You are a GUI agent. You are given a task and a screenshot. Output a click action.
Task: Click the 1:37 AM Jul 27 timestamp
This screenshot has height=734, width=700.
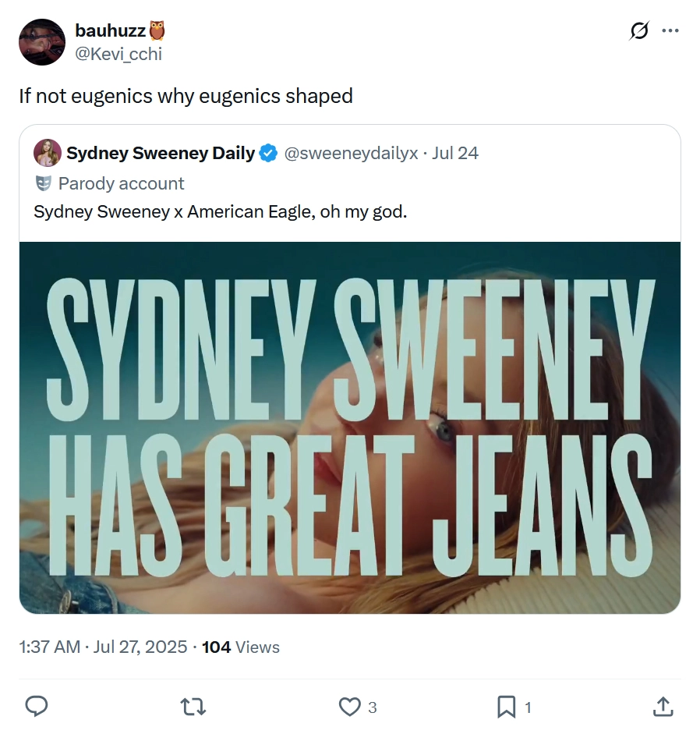103,647
